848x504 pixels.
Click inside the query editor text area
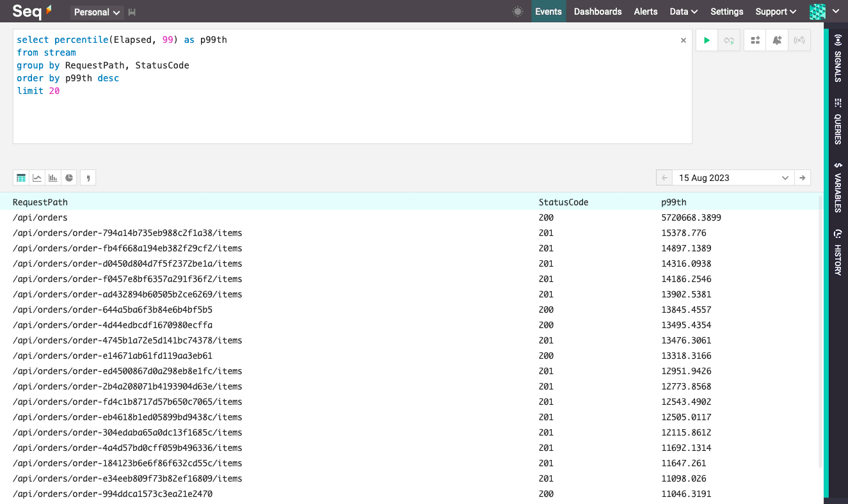(352, 86)
